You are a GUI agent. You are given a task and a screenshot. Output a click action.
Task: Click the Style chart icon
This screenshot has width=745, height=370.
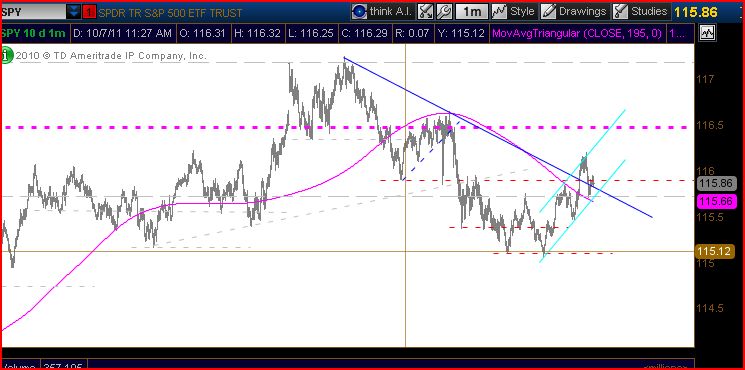(499, 11)
